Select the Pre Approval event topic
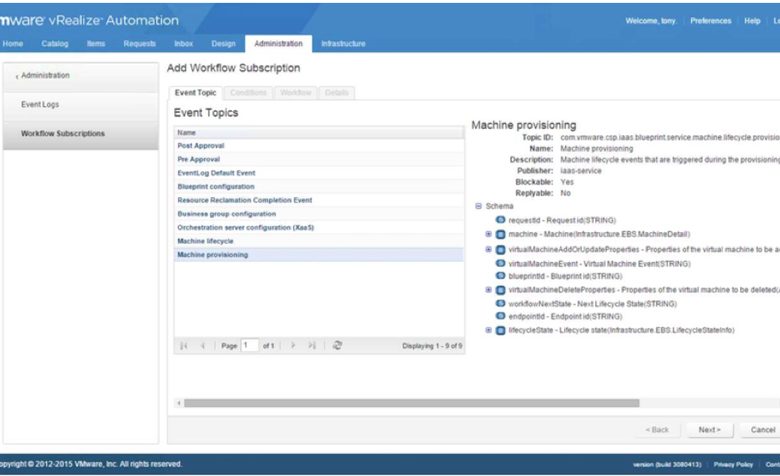The width and height of the screenshot is (780, 476). 319,159
